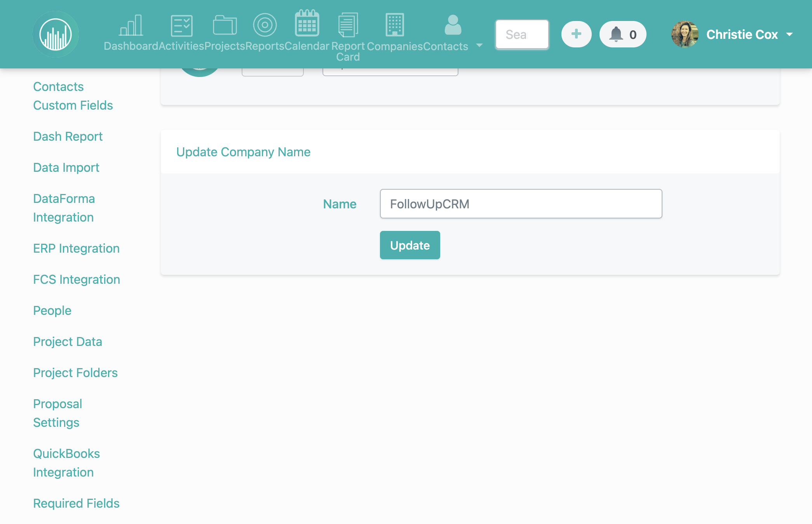Click the FollowUpCRM logo icon
The width and height of the screenshot is (812, 524).
(x=56, y=34)
